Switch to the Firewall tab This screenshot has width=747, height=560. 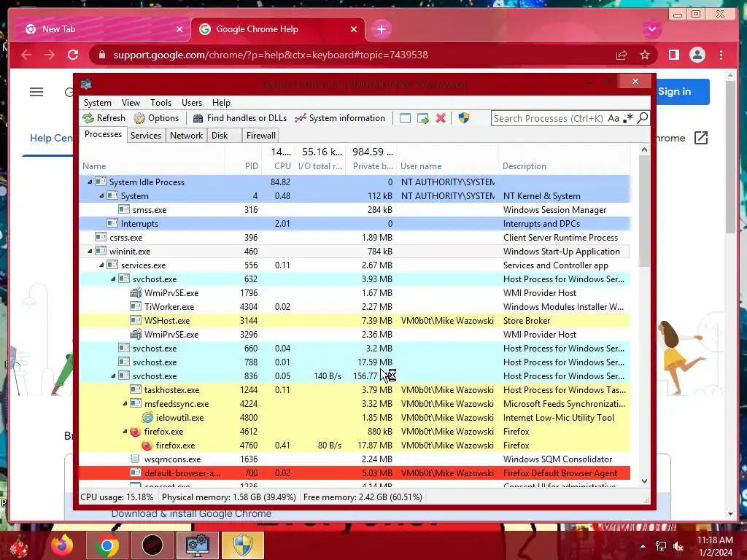coord(260,136)
